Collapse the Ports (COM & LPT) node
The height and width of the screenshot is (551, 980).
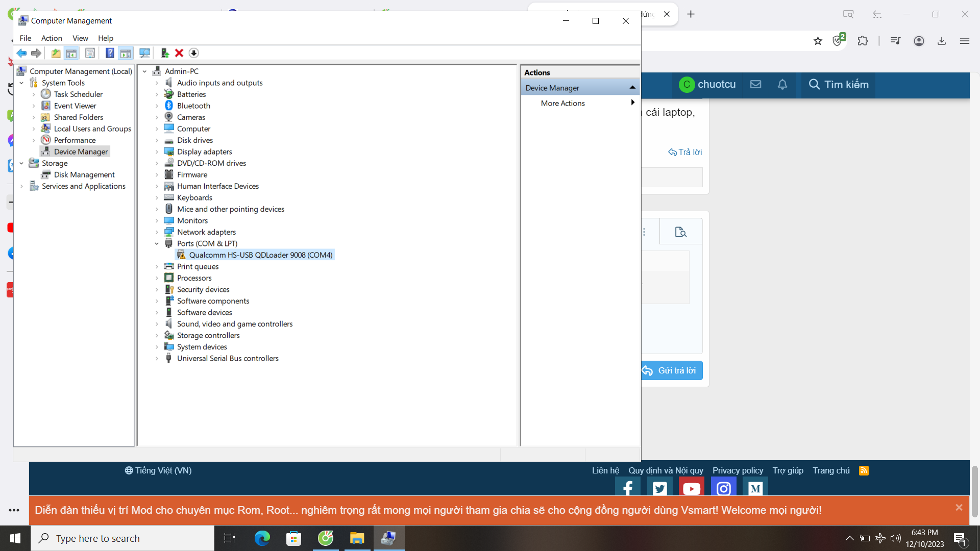point(157,244)
